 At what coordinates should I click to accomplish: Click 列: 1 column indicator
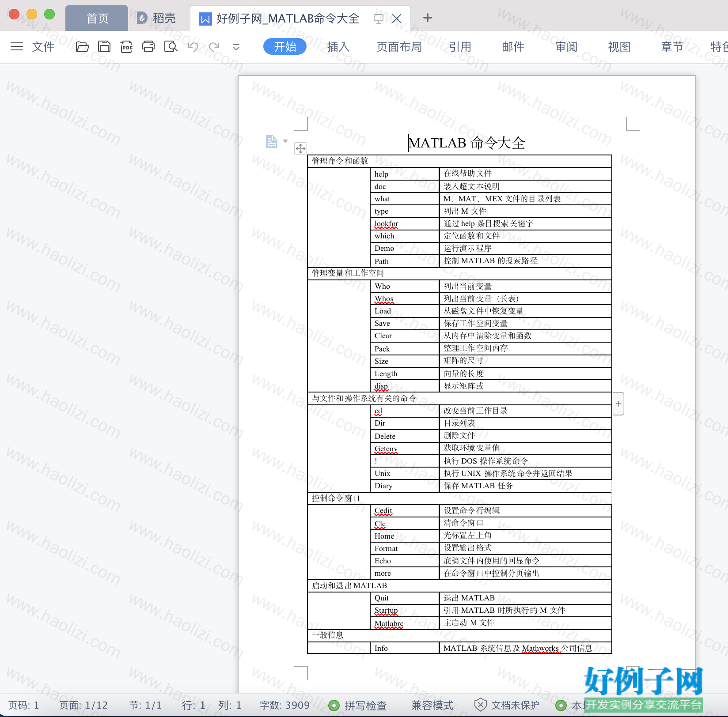pos(230,705)
